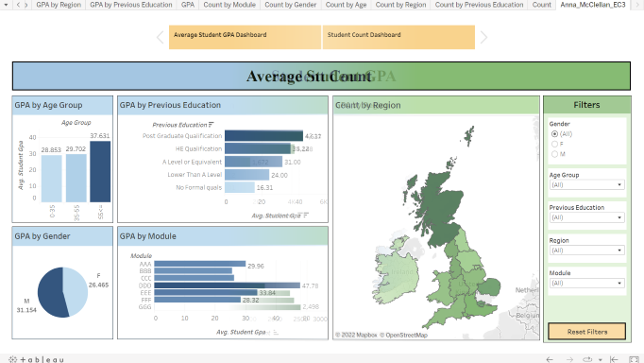
Task: Click the revert to start icon
Action: pos(614,359)
